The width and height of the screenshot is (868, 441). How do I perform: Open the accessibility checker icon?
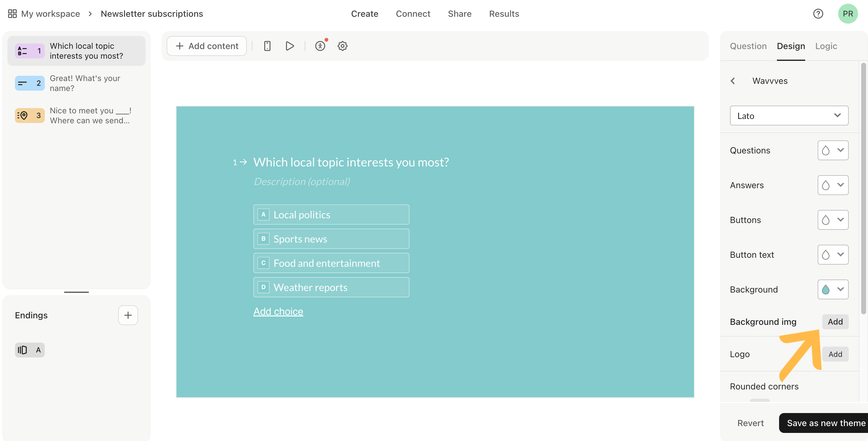click(320, 46)
